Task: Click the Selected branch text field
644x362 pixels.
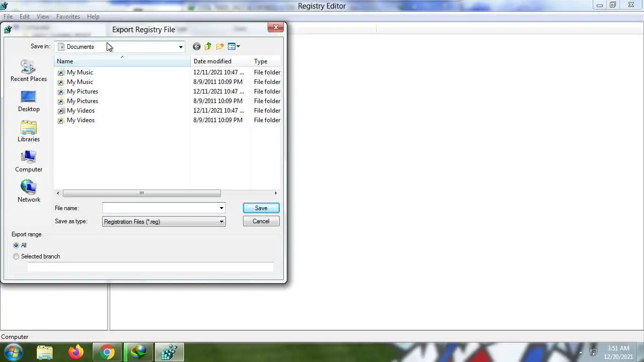Action: point(150,267)
